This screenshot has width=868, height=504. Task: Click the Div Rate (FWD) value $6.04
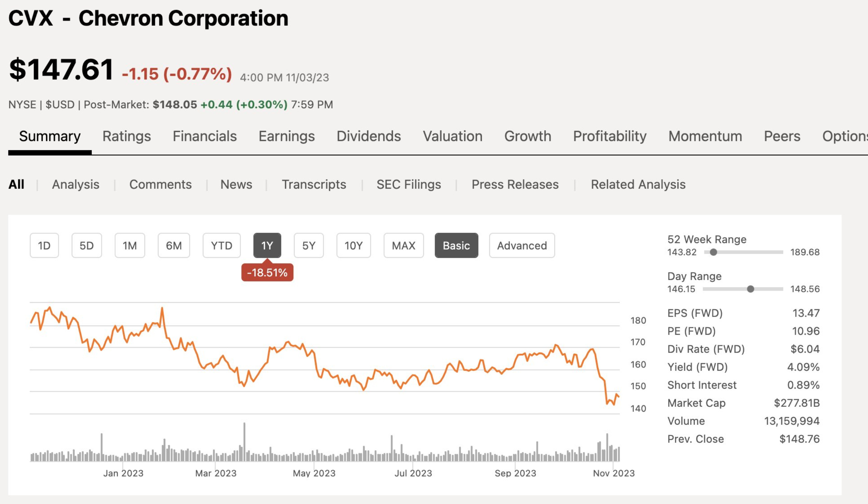tap(805, 349)
